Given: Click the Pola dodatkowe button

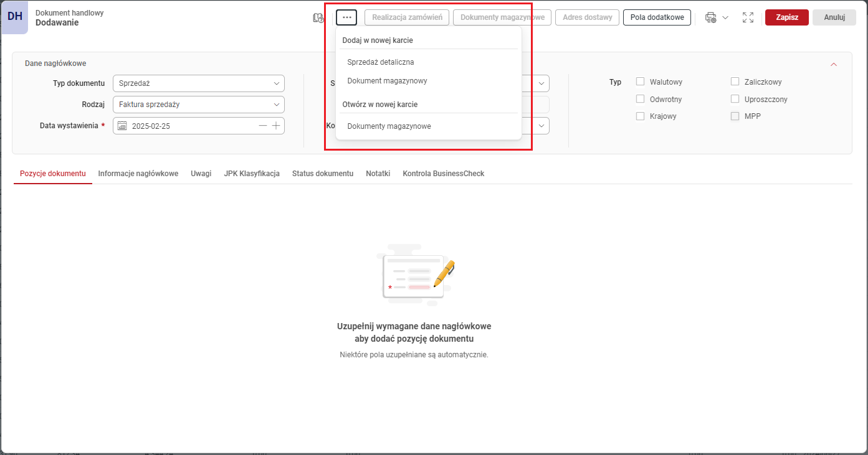Looking at the screenshot, I should 657,17.
